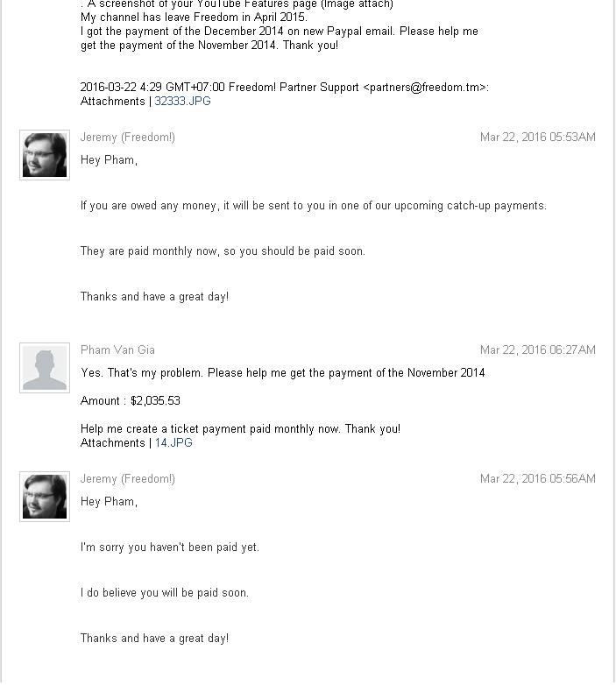Image resolution: width=616 pixels, height=685 pixels.
Task: Click Jeremy's avatar on the 05:53AM reply
Action: [45, 156]
